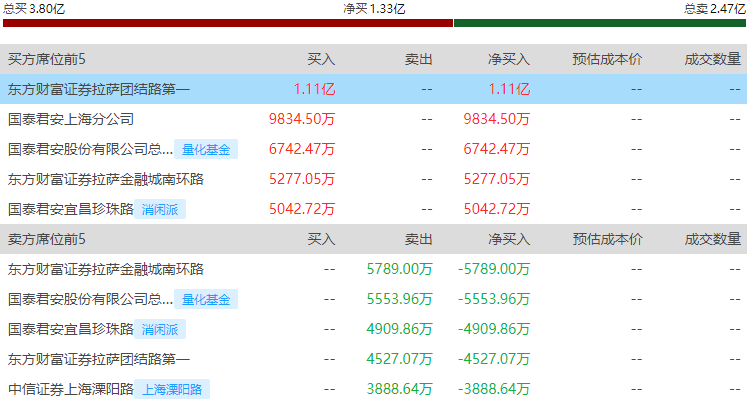Click the 卖方席位前5 header
The width and height of the screenshot is (747, 401).
coord(47,239)
